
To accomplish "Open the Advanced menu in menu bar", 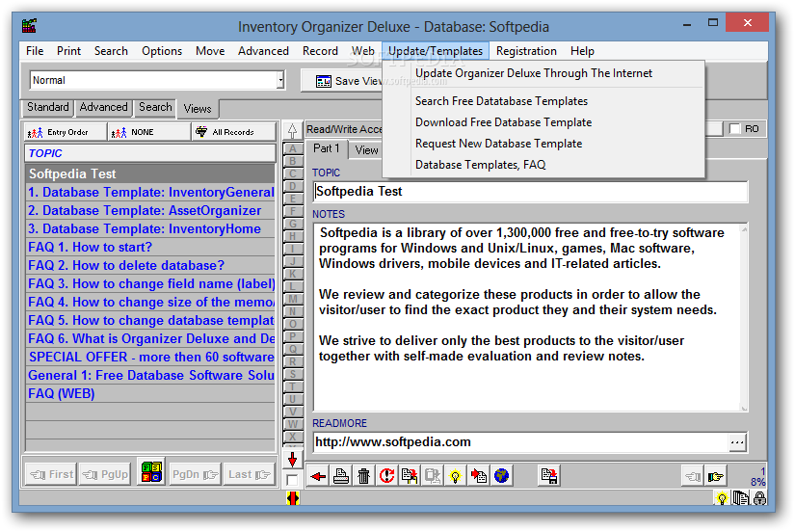I will (263, 51).
